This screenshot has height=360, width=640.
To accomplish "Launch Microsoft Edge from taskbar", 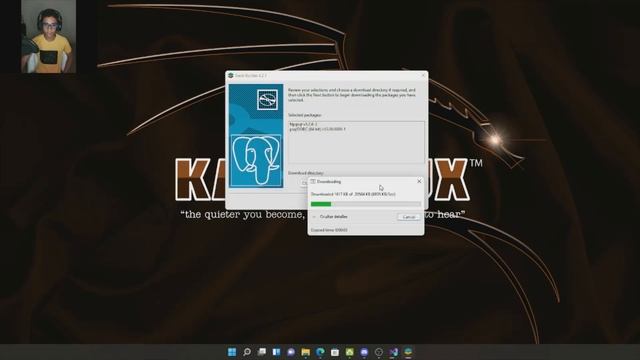I will click(x=320, y=352).
